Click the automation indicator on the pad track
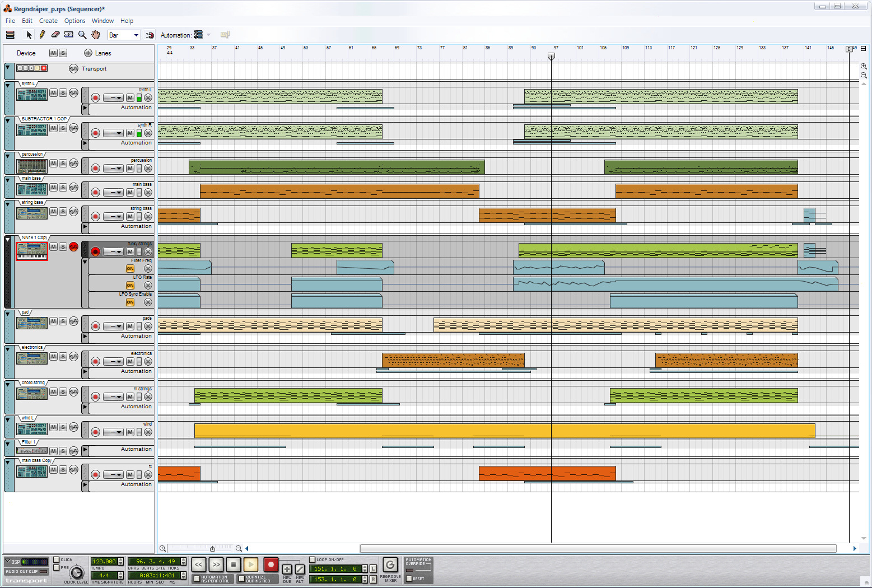The height and width of the screenshot is (588, 872). (x=73, y=321)
